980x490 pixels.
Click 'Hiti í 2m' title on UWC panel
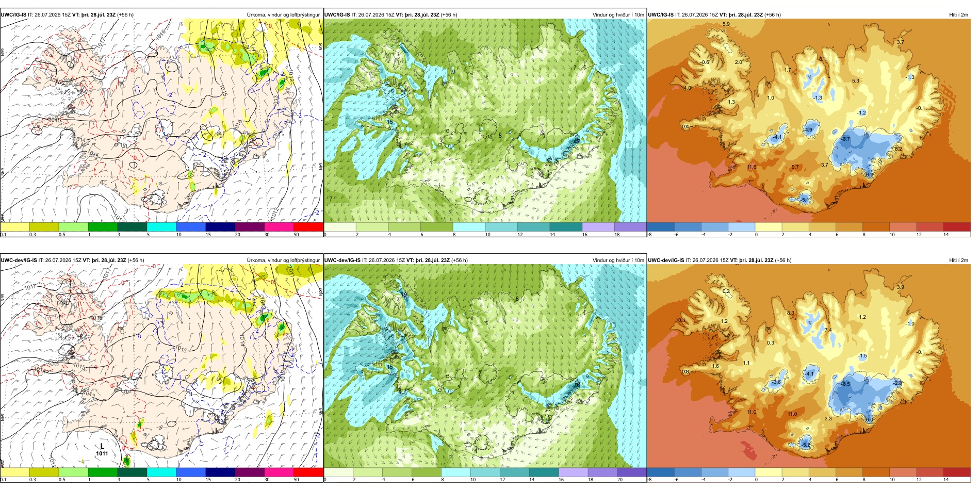click(958, 15)
